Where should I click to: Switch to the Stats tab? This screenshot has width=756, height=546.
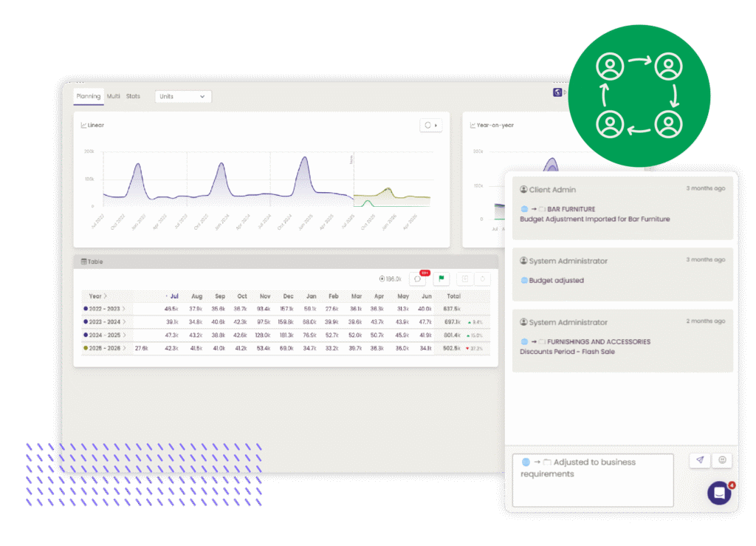tap(133, 96)
